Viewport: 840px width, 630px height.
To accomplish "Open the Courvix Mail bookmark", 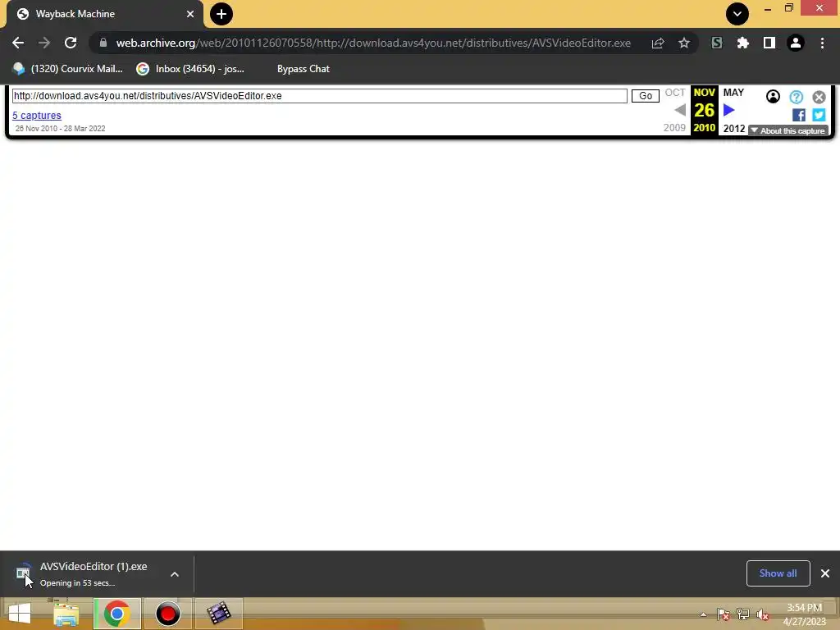I will 68,69.
